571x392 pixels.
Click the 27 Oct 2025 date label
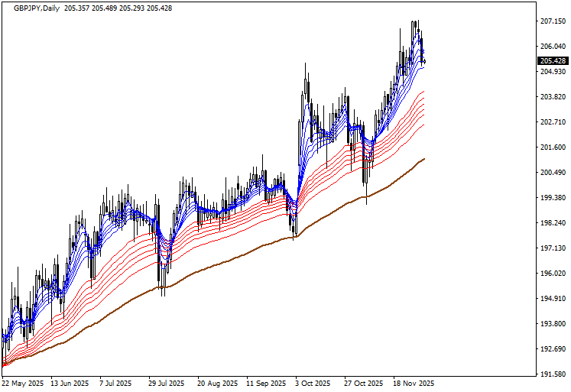pos(363,383)
